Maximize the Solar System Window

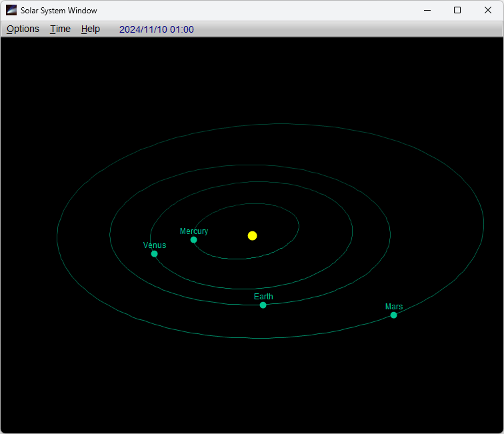click(x=457, y=10)
